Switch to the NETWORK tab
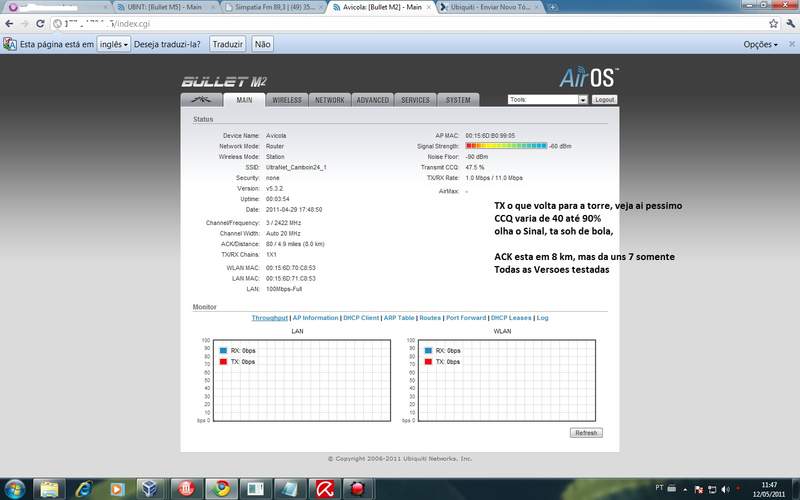800x500 pixels. pos(330,99)
